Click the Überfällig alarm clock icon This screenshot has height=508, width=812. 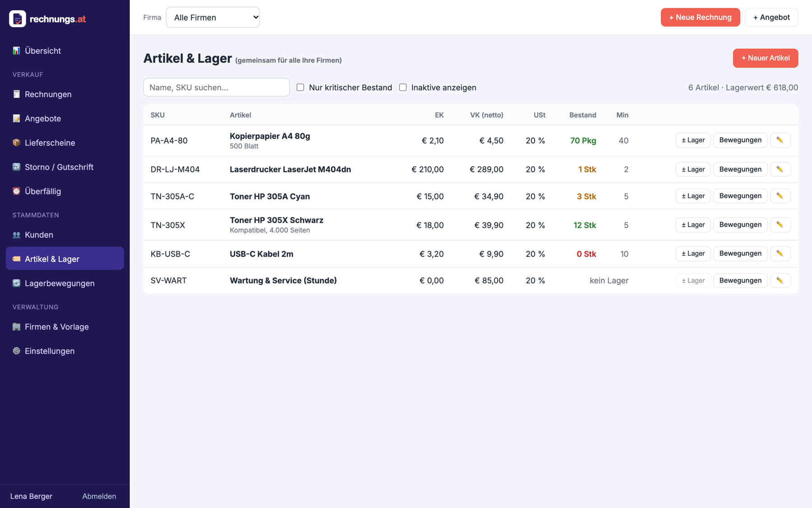(x=16, y=191)
